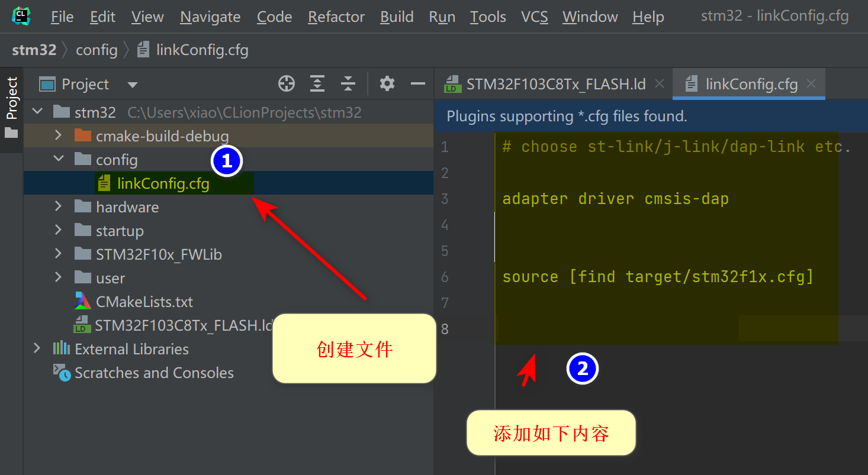
Task: Click the Expand All icon
Action: tap(318, 84)
